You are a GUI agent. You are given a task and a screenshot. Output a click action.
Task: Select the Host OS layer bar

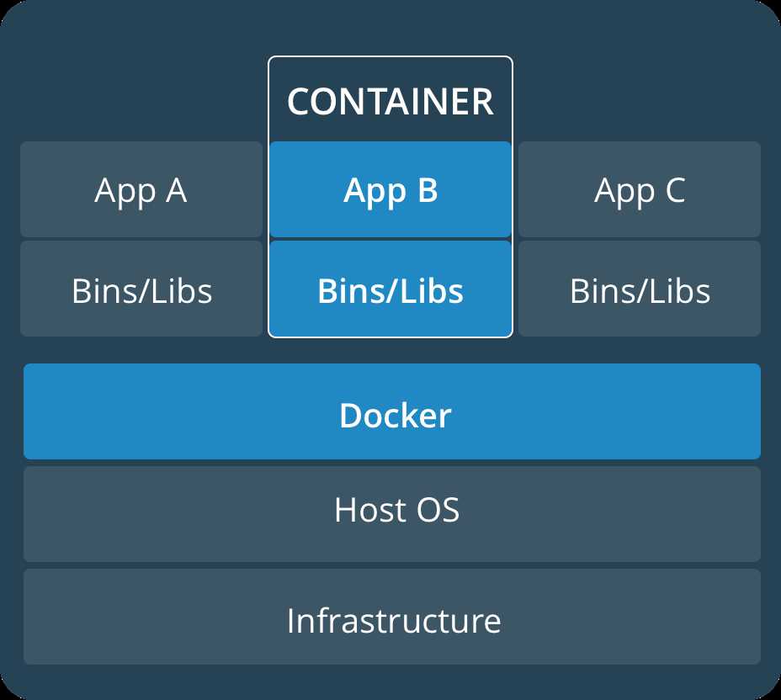pyautogui.click(x=392, y=514)
